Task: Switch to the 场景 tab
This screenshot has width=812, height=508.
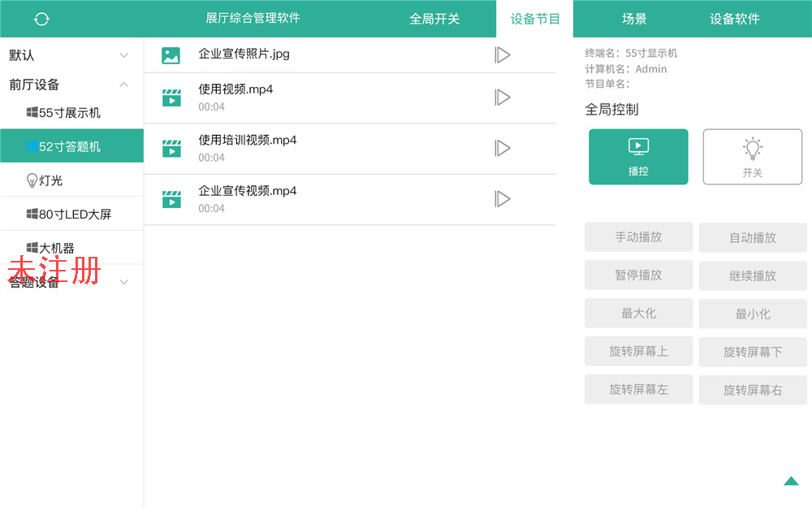Action: [634, 18]
